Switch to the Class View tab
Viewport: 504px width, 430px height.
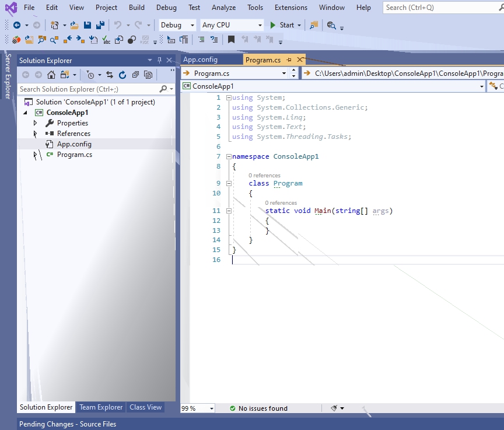point(145,407)
